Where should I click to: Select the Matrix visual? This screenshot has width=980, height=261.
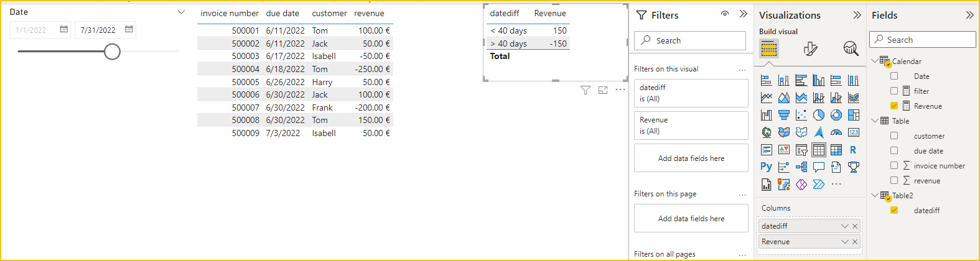(x=836, y=150)
